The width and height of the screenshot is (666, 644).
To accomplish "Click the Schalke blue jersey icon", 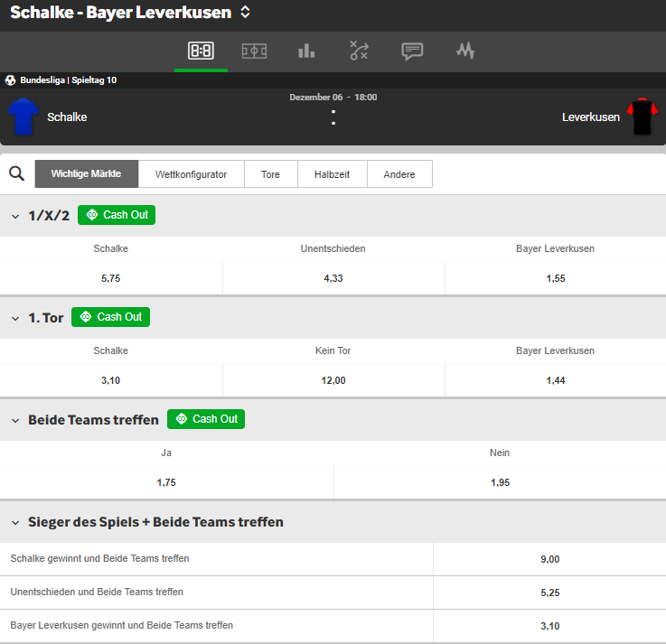I will point(23,117).
